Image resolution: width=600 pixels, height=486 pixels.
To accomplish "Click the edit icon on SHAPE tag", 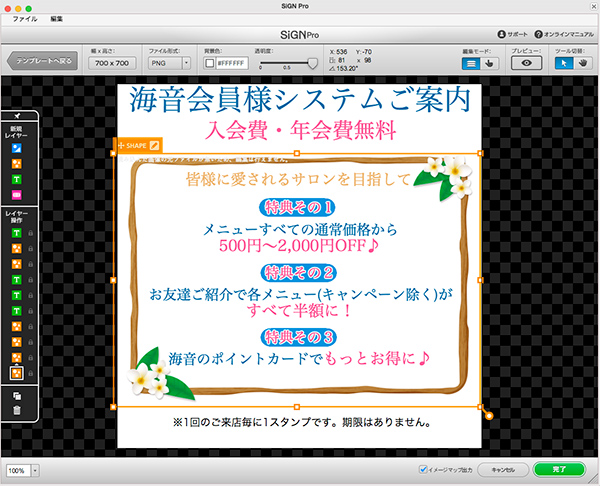I will point(155,146).
